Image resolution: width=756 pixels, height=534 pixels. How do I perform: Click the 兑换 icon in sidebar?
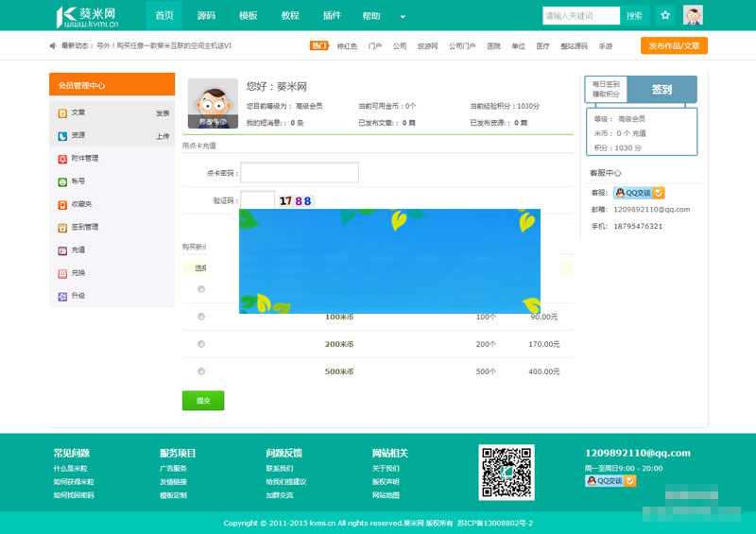62,273
